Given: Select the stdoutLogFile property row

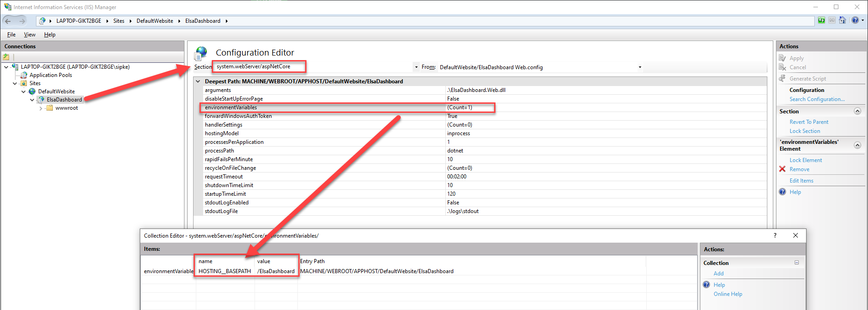Looking at the screenshot, I should pos(485,211).
